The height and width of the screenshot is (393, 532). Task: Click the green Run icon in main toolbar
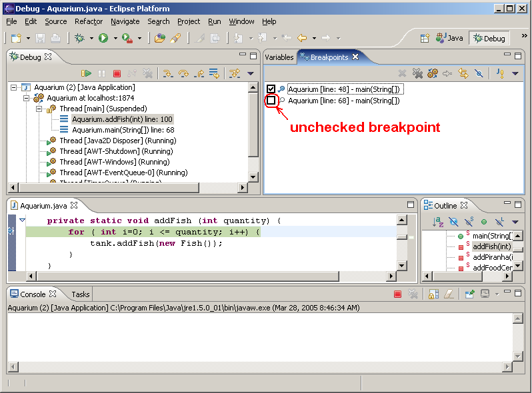click(x=103, y=38)
